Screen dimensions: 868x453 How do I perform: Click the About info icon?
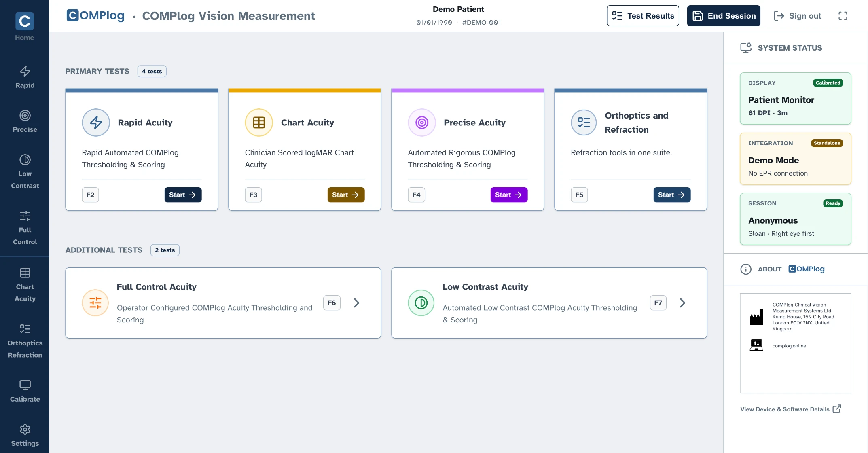click(x=746, y=269)
